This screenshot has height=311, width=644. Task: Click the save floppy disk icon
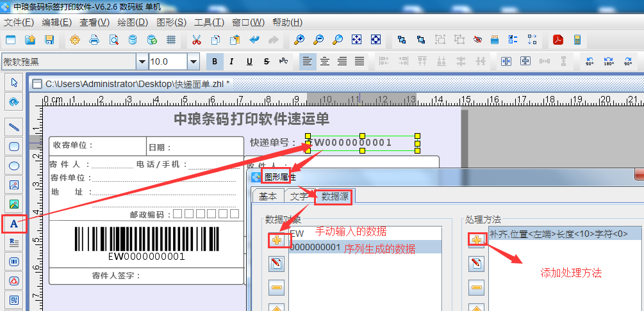49,40
